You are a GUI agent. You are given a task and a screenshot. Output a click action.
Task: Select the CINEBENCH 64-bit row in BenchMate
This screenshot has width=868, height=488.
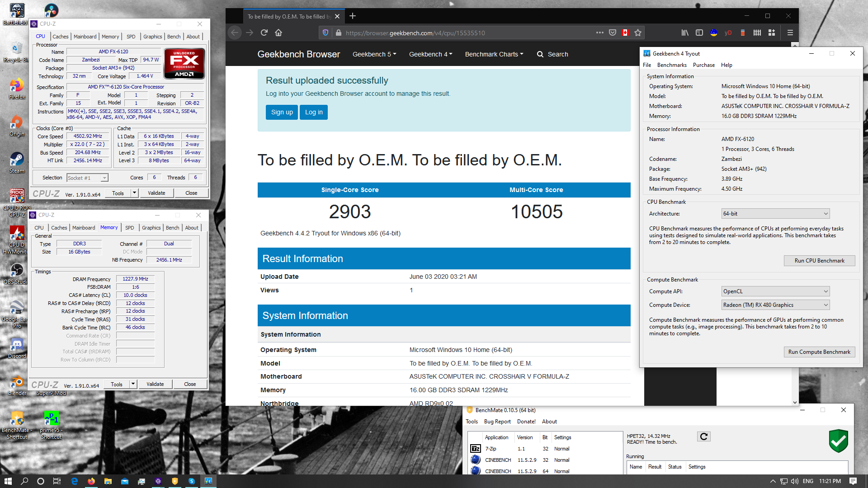point(545,471)
